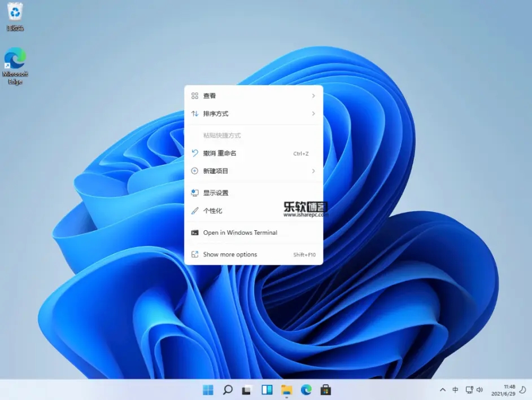Viewport: 532px width, 400px height.
Task: Click Show more options in the menu
Action: coord(230,254)
